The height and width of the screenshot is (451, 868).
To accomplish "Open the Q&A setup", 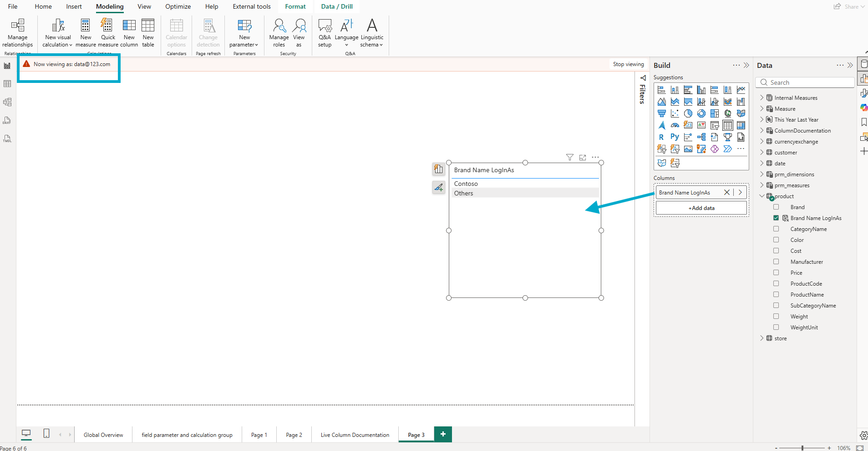I will [x=325, y=33].
